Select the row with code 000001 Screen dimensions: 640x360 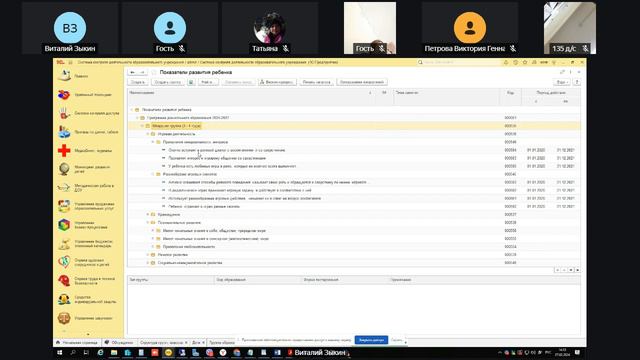click(x=354, y=118)
